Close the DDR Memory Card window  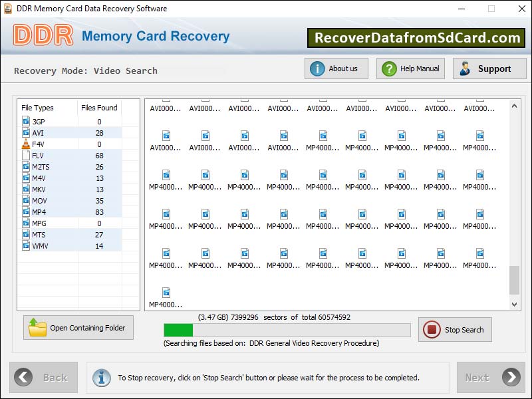(x=522, y=9)
